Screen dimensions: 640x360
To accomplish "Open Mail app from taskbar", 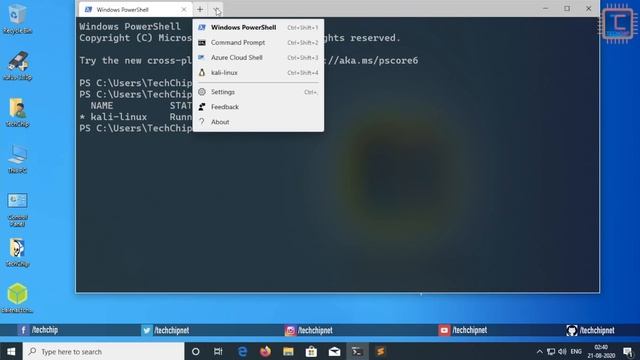I will click(x=334, y=351).
